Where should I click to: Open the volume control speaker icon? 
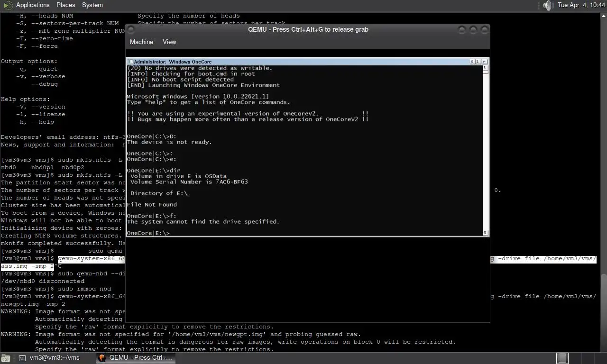click(548, 5)
